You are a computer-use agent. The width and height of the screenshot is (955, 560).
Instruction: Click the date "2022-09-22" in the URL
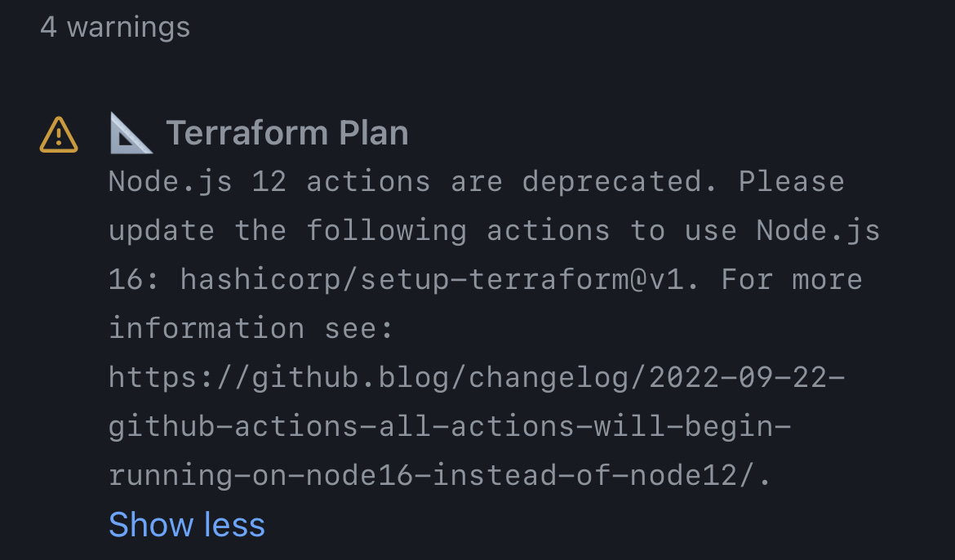pos(738,378)
